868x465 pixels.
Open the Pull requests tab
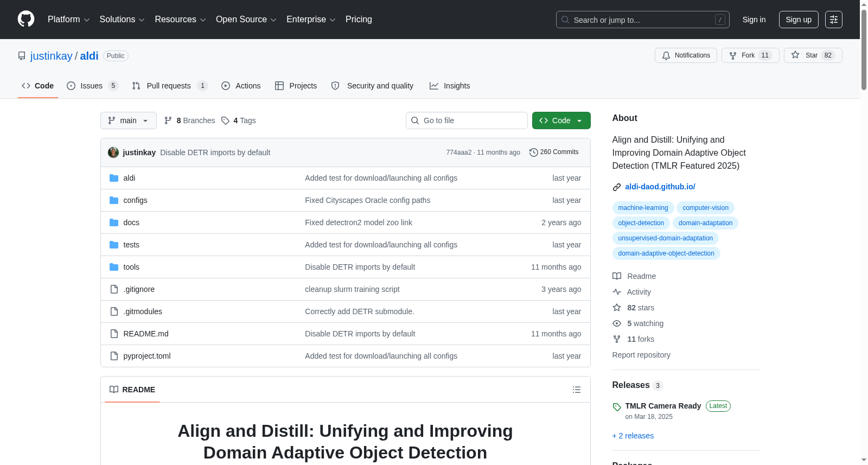tap(170, 86)
